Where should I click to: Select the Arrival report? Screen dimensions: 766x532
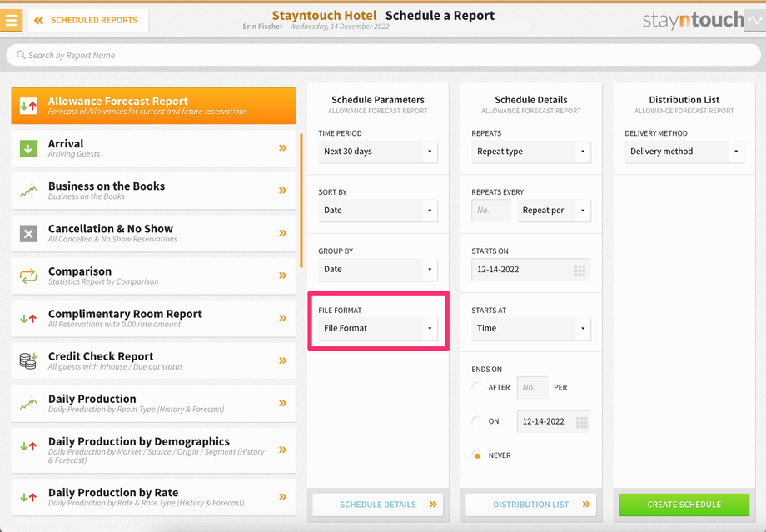153,148
